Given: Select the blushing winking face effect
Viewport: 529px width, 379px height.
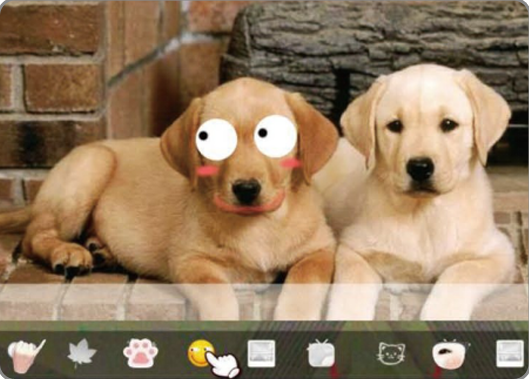Looking at the screenshot, I should 449,353.
